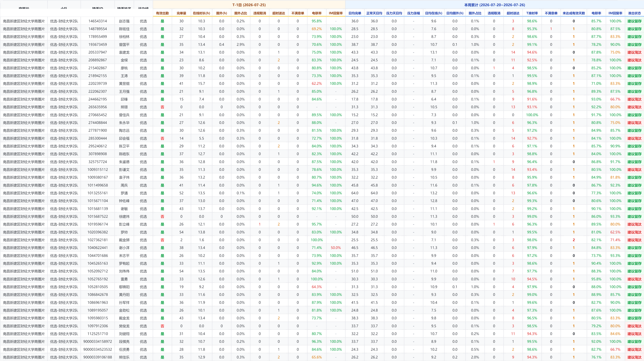The height and width of the screenshot is (361, 644).
Task: Select the 日均在线(h) column header
Action: (x=433, y=13)
